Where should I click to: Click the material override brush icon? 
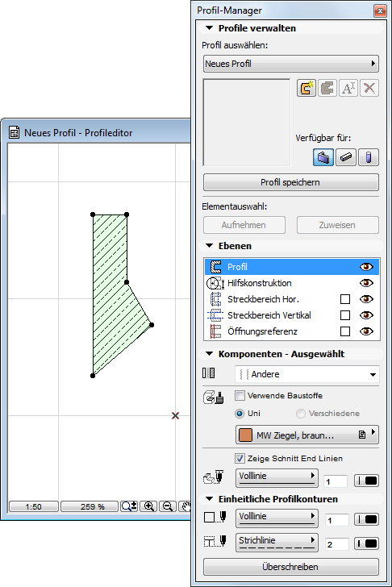(x=214, y=398)
